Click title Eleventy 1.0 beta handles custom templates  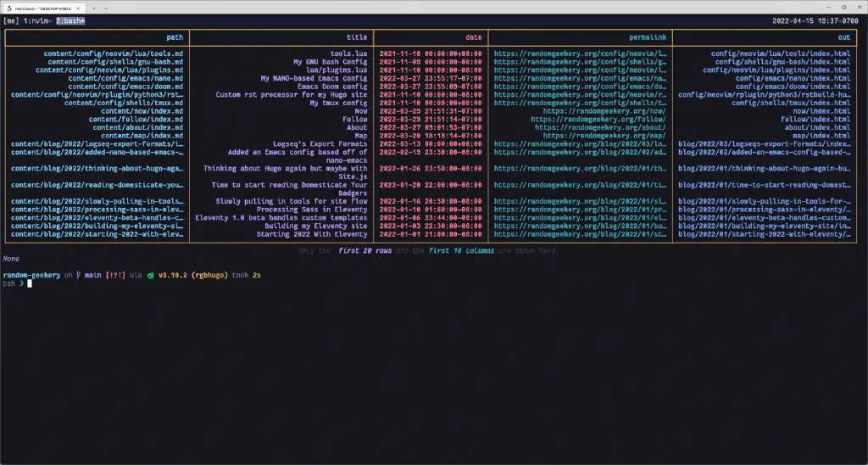pos(281,218)
